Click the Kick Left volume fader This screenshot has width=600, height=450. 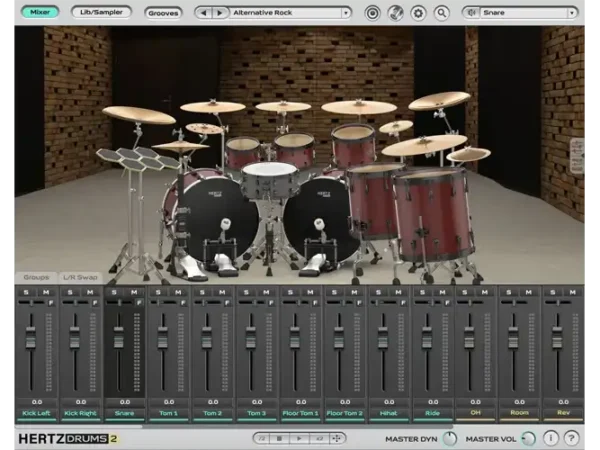coord(31,338)
